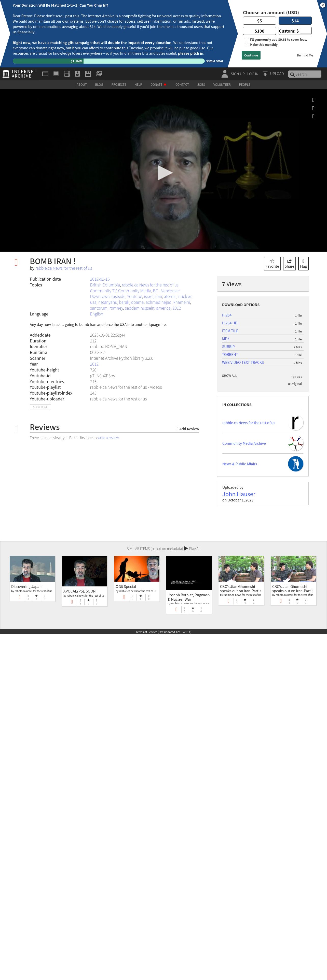The height and width of the screenshot is (980, 327).
Task: Open the Images icon
Action: (99, 74)
